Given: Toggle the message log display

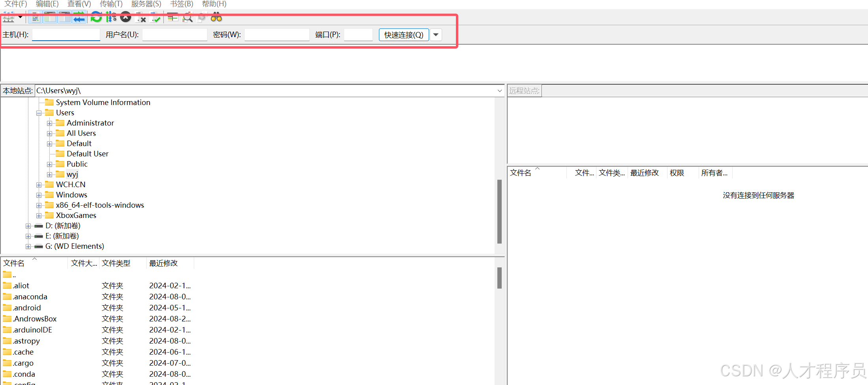Looking at the screenshot, I should tap(35, 18).
